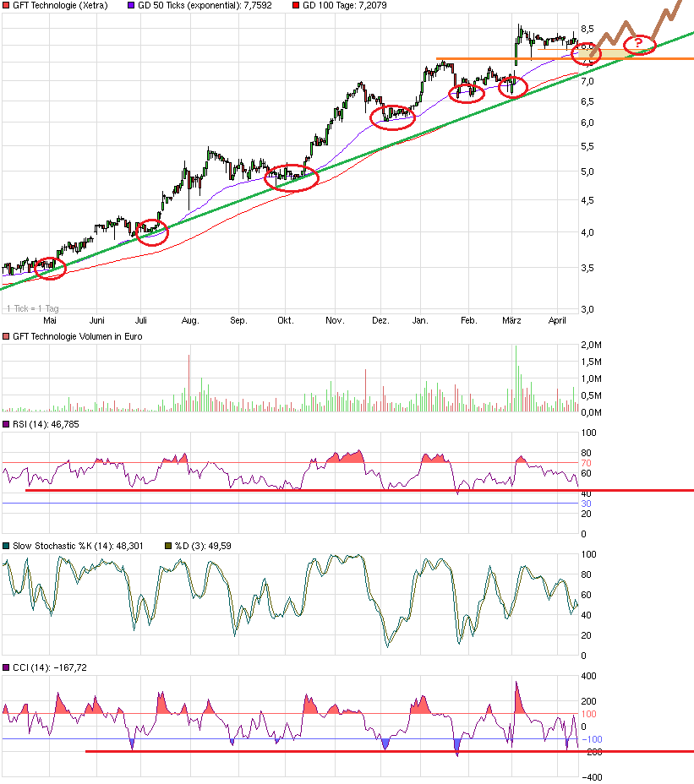The width and height of the screenshot is (694, 784).
Task: Click the 1,0M volume axis value
Action: [x=592, y=379]
